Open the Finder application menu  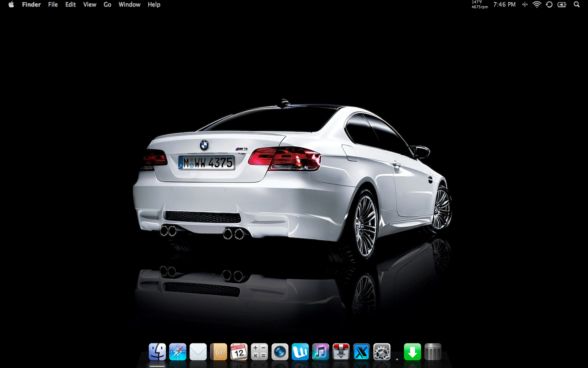(x=31, y=4)
